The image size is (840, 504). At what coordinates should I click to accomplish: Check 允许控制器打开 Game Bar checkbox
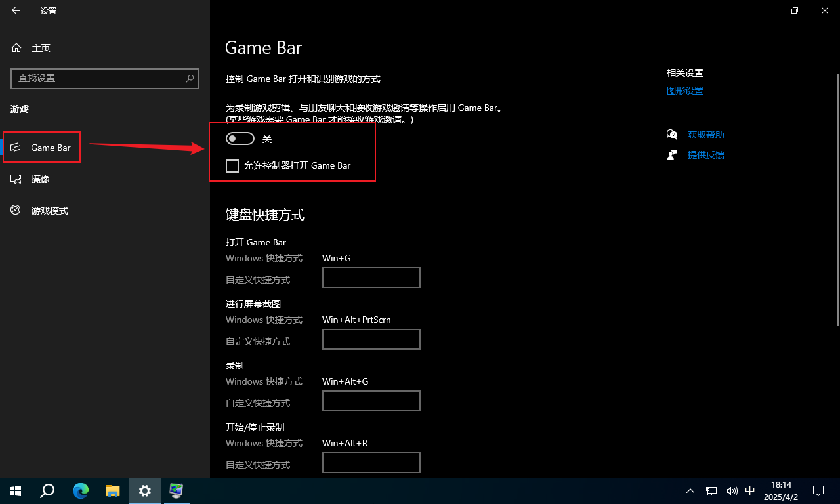[232, 166]
